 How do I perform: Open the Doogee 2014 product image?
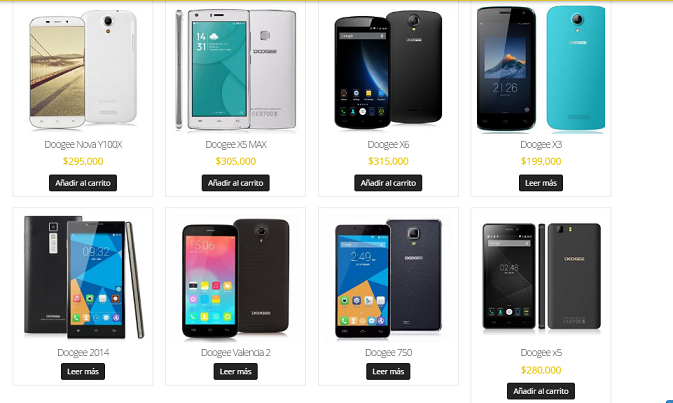coord(83,277)
